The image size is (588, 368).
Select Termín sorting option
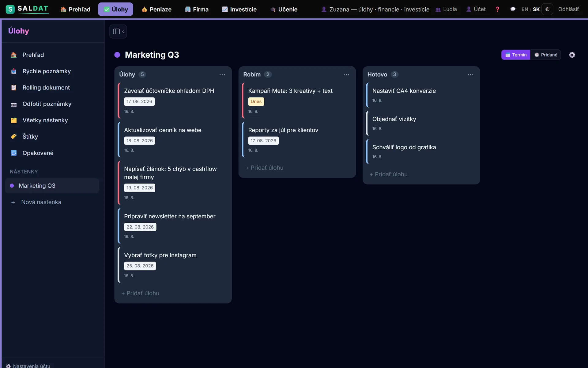(516, 55)
